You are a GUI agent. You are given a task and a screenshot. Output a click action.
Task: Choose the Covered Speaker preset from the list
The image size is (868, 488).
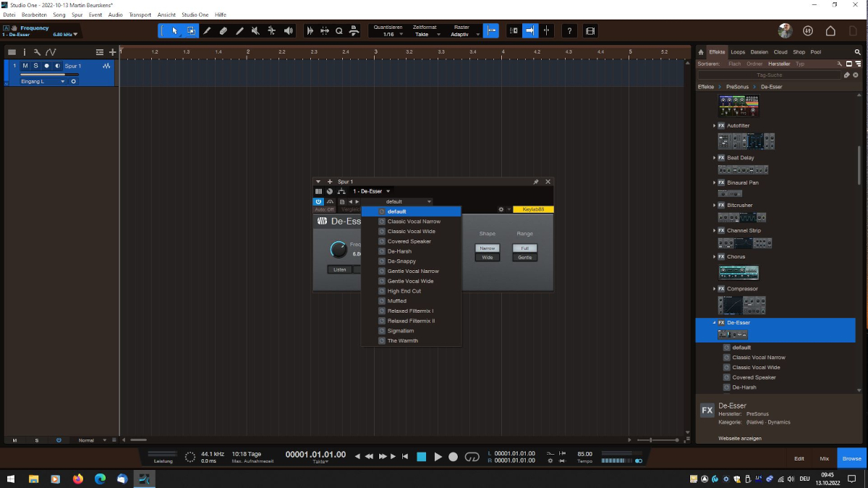pyautogui.click(x=411, y=241)
